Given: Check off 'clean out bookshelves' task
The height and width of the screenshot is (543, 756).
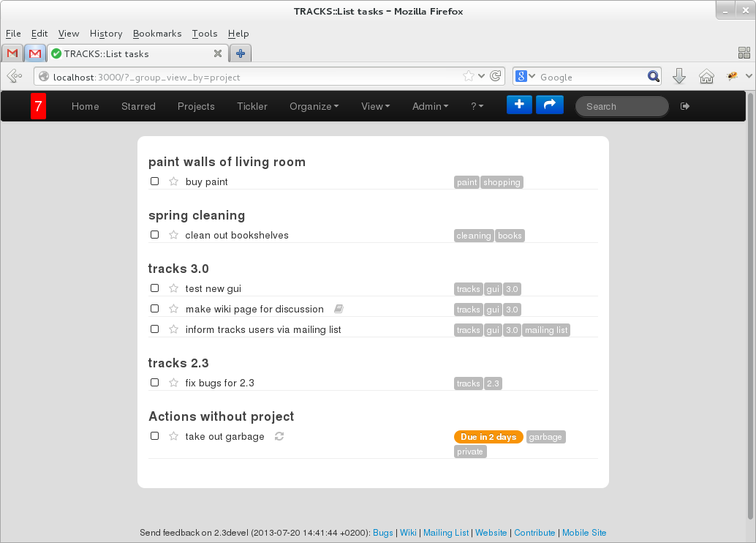Looking at the screenshot, I should click(154, 235).
